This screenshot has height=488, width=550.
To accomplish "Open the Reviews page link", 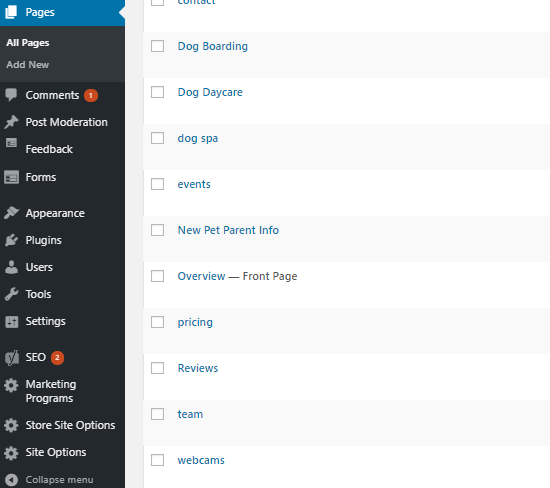I will (198, 368).
